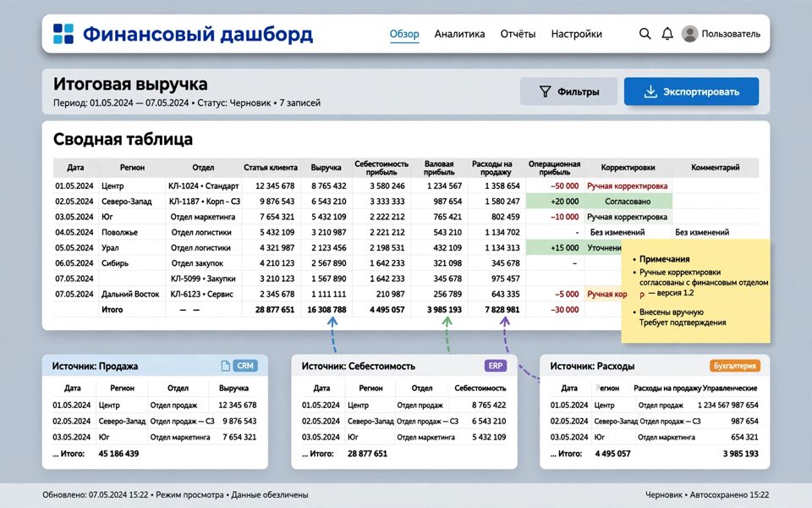The image size is (812, 508).
Task: Click Ручная корректировка in the 01.05.2024 row
Action: (x=627, y=185)
